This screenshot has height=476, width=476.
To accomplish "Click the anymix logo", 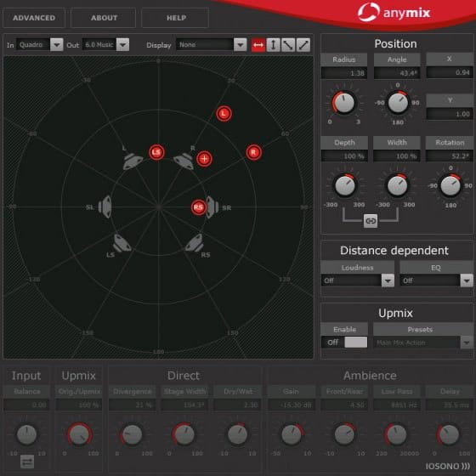I will [394, 13].
